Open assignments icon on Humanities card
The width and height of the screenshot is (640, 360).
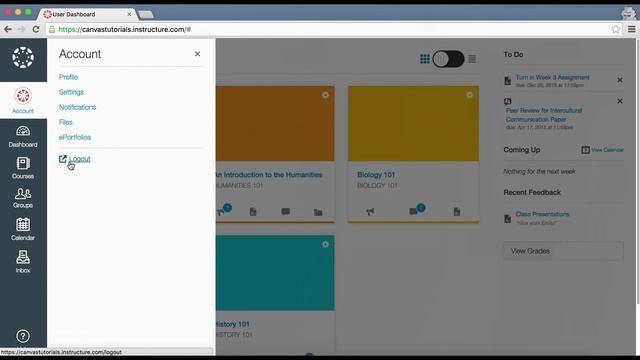pos(253,212)
